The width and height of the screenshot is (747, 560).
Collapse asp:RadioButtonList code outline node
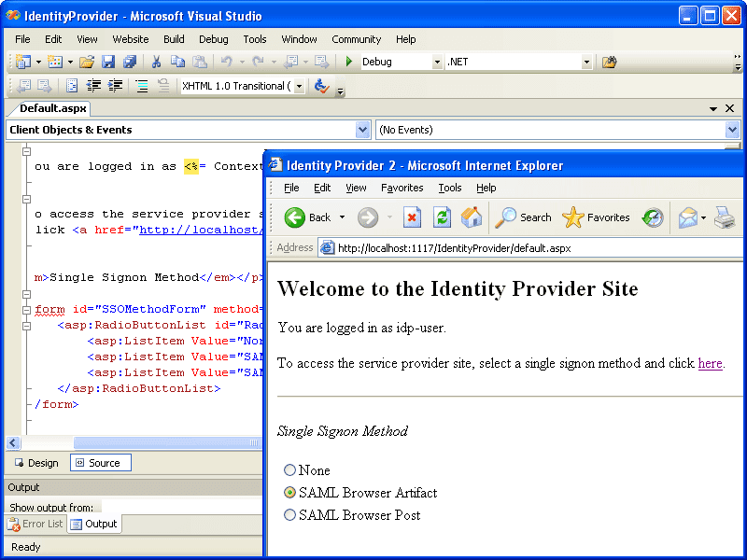pos(27,326)
